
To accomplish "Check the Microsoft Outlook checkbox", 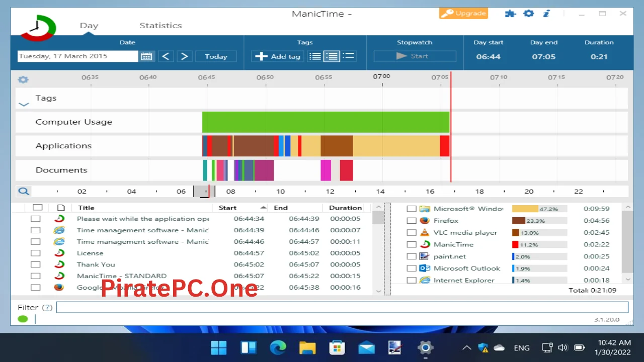I will pyautogui.click(x=412, y=268).
